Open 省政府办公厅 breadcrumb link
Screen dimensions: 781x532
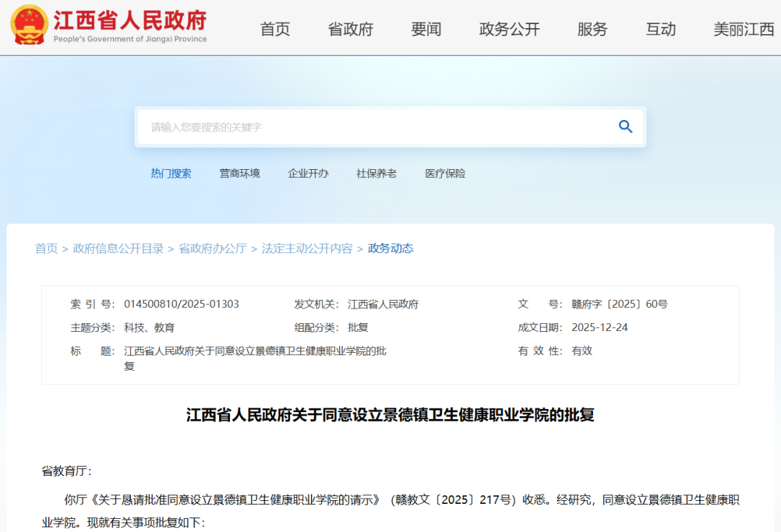pyautogui.click(x=212, y=248)
